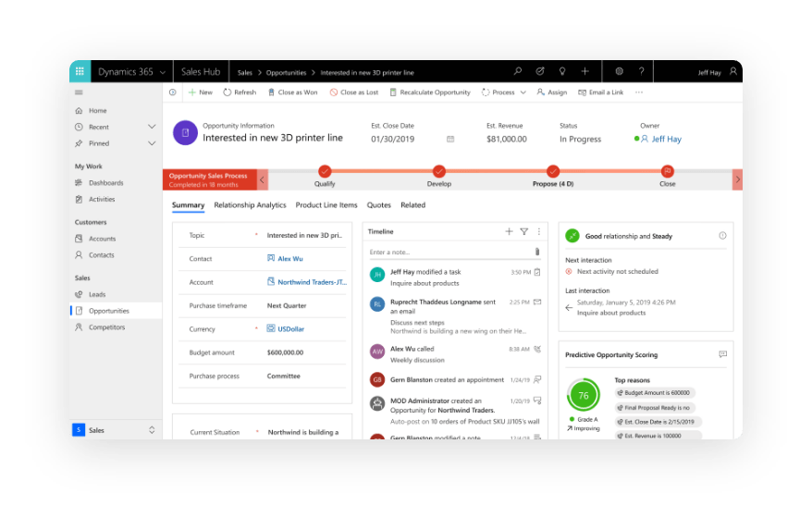Viewport: 812px width, 518px height.
Task: Select the Qualify stage marker
Action: pos(325,171)
